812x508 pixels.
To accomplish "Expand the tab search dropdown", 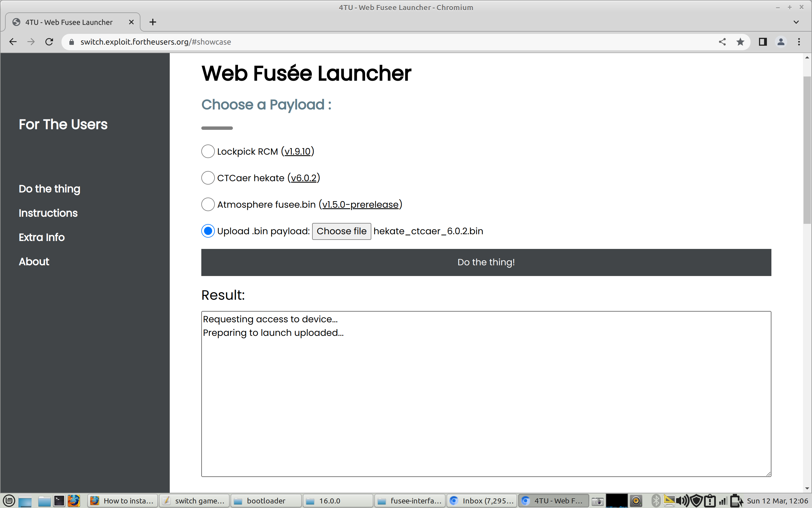I will pyautogui.click(x=796, y=22).
